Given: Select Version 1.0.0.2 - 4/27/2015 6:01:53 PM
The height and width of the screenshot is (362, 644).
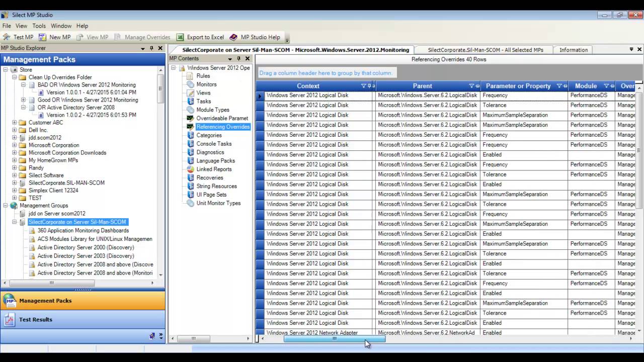Looking at the screenshot, I should click(x=91, y=115).
